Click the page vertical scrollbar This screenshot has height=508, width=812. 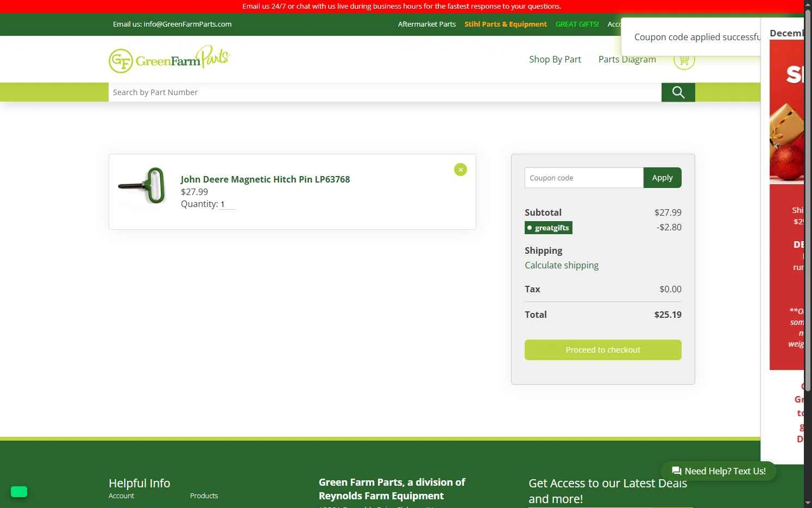808,200
